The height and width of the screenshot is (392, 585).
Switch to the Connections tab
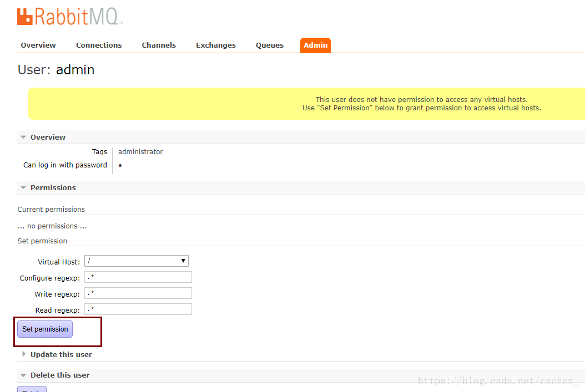99,45
